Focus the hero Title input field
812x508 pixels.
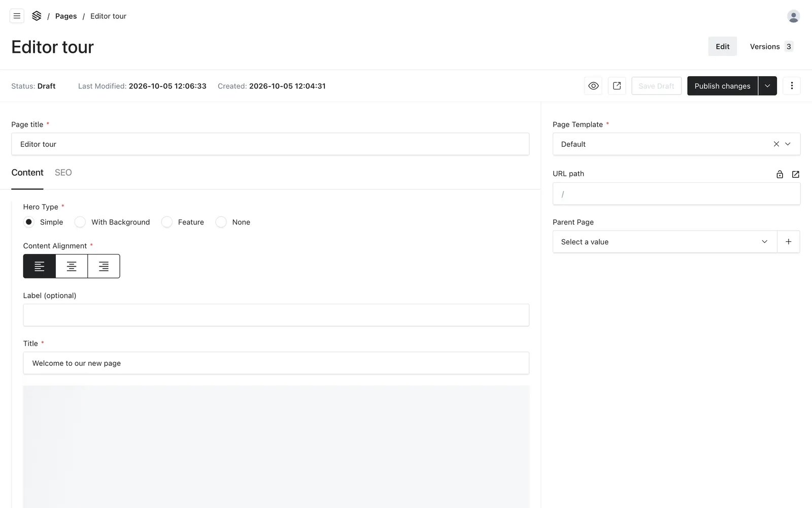(276, 363)
